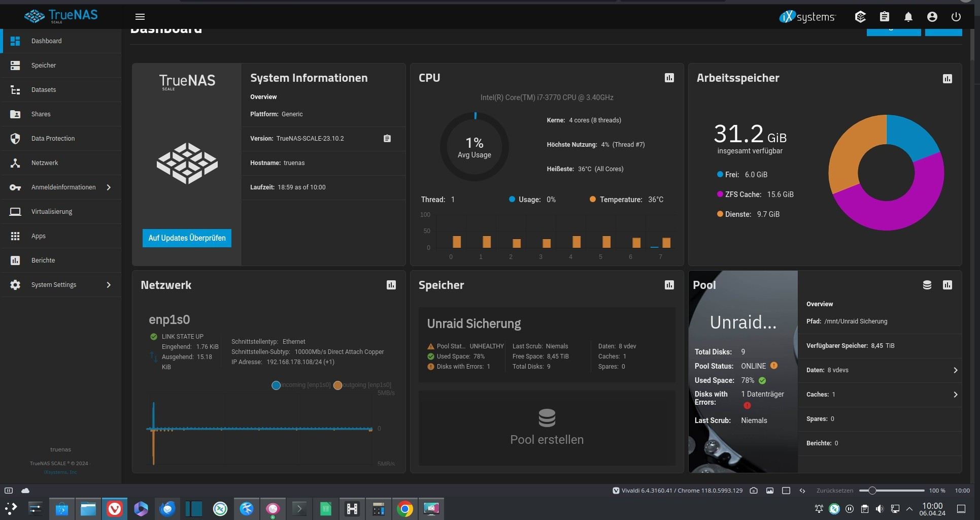Click Vivaldi capture camera icon

click(x=754, y=491)
